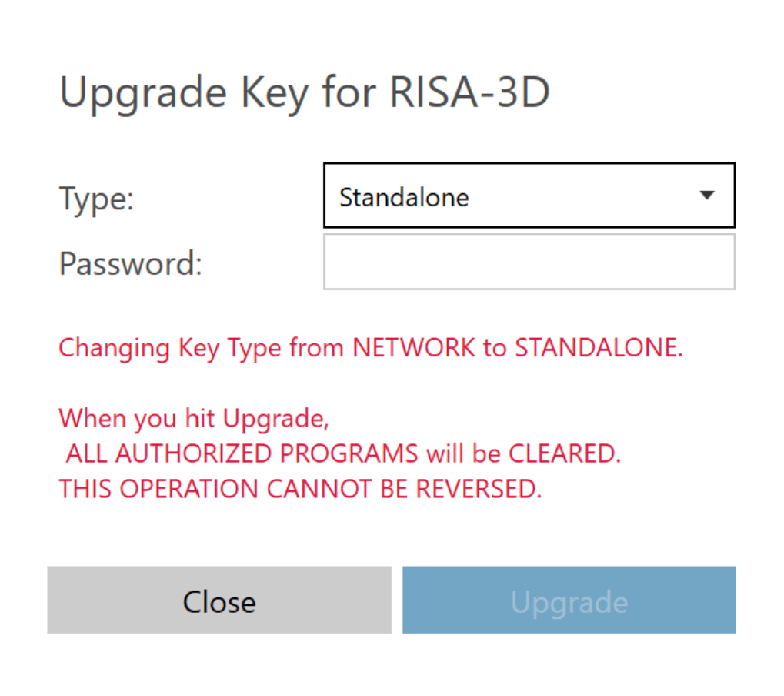Select the Standalone value in Type field
The width and height of the screenshot is (784, 696).
[405, 197]
